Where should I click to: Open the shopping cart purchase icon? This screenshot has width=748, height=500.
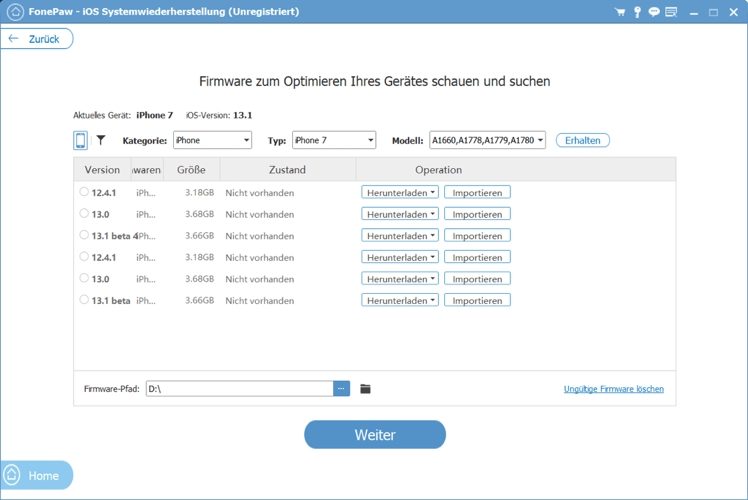click(x=621, y=11)
